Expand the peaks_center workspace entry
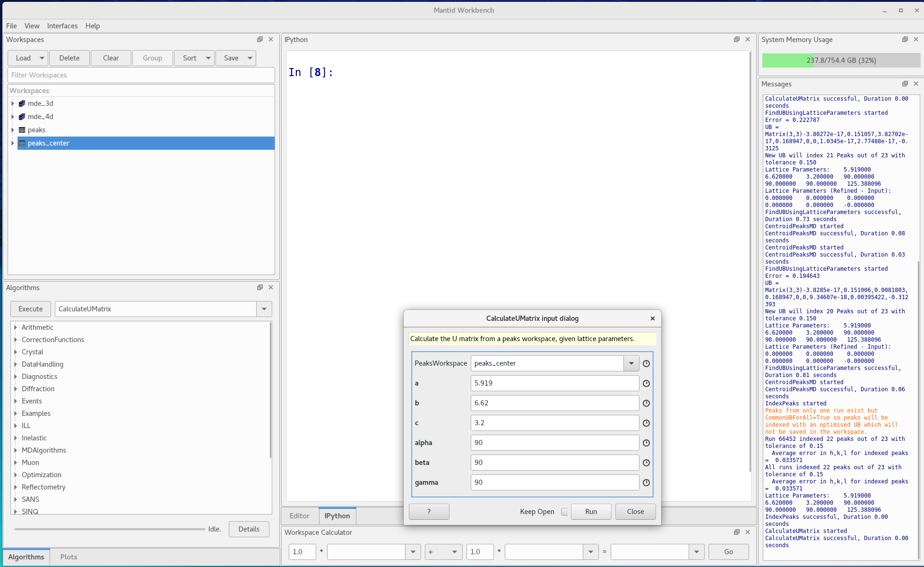This screenshot has height=567, width=924. 13,143
